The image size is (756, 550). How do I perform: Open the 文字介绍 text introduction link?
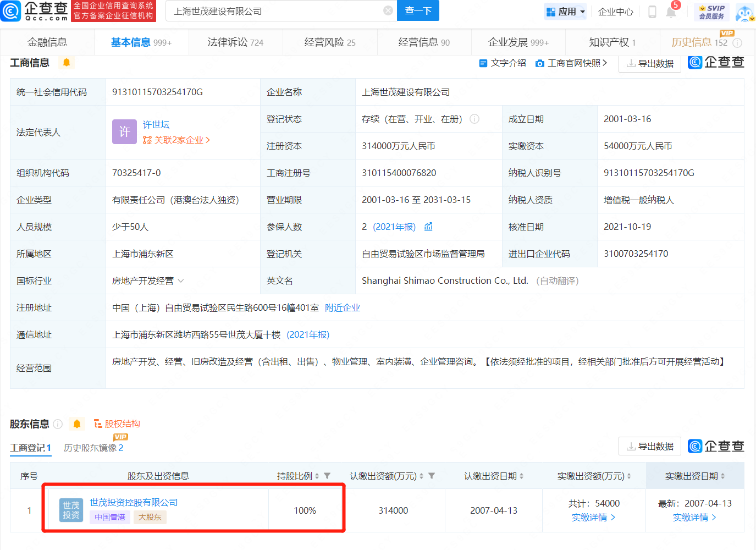503,63
